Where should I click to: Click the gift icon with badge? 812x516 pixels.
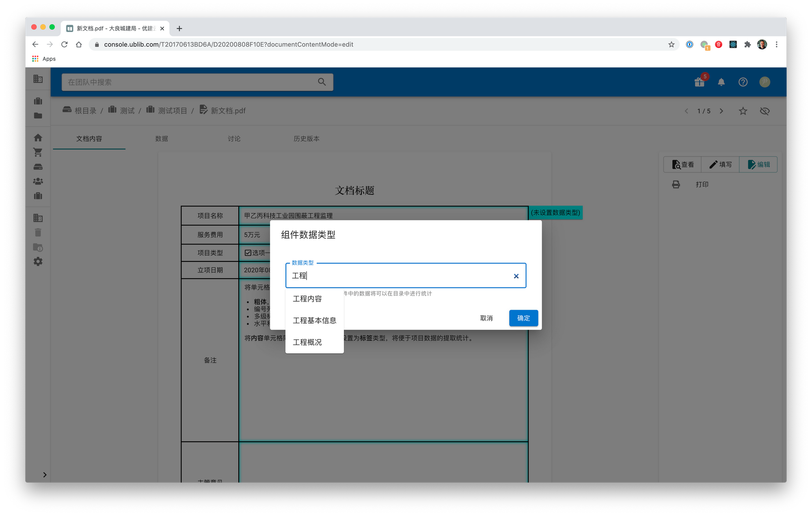(x=700, y=82)
